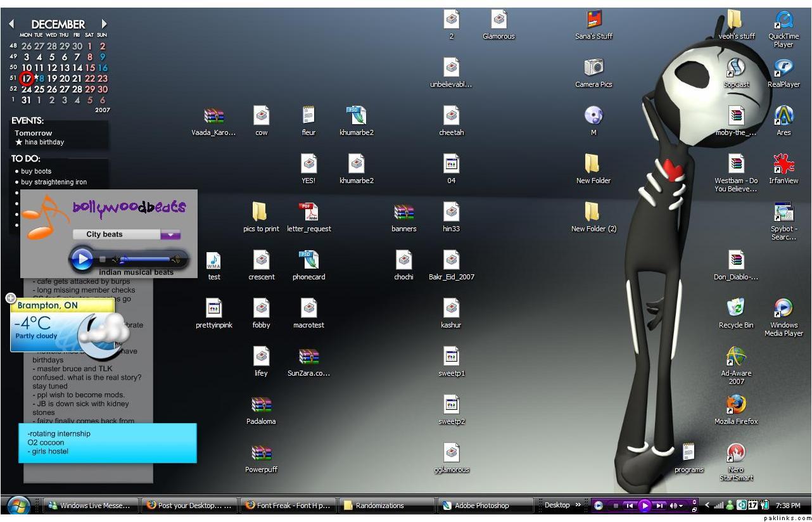This screenshot has height=522, width=812.
Task: Click the taskbar media player Play button
Action: [x=645, y=506]
